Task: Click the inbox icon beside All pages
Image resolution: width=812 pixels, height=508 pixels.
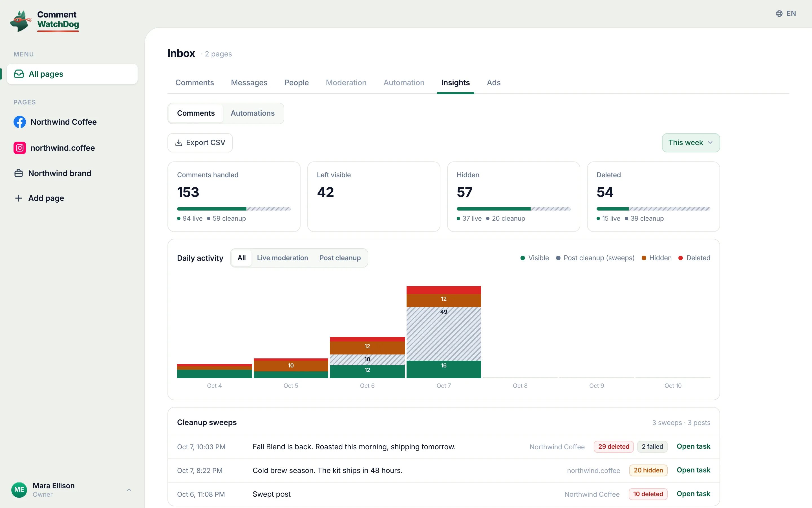Action: [x=19, y=74]
